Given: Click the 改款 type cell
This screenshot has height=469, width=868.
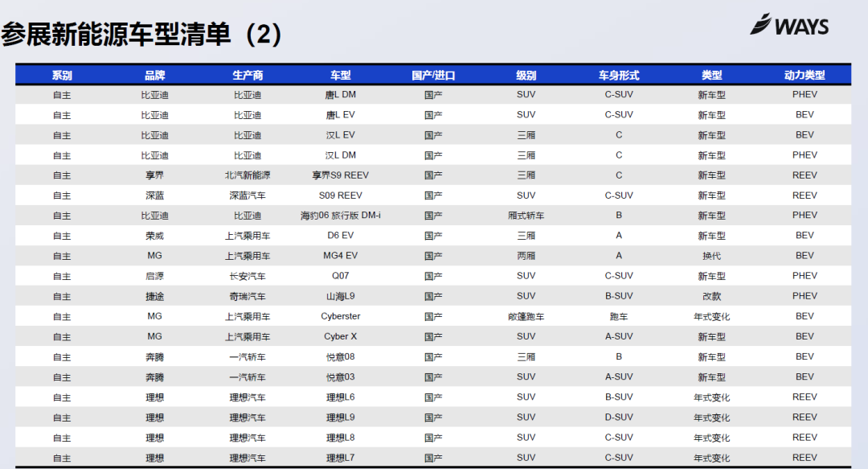Looking at the screenshot, I should point(712,296).
